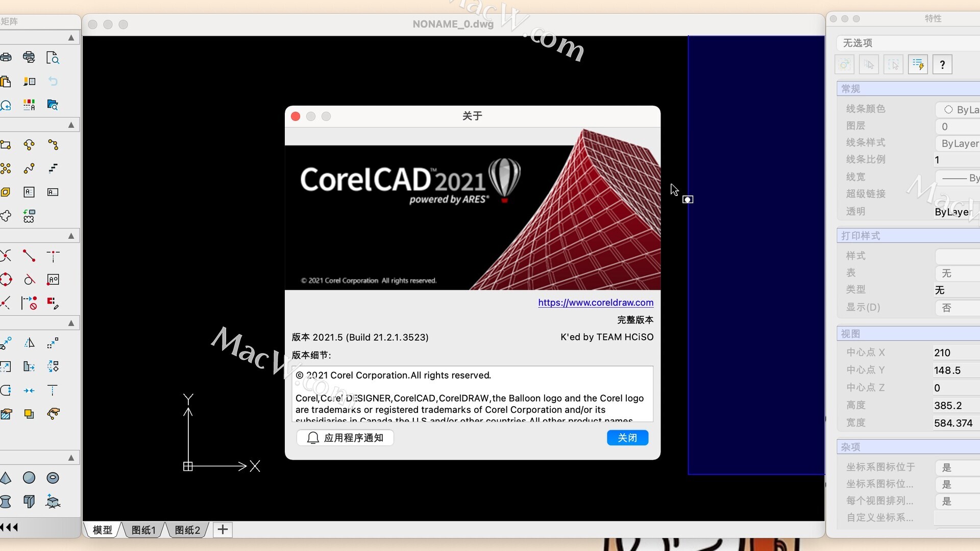Select the yellow spline curve icon
Viewport: 980px width, 551px height.
point(29,168)
